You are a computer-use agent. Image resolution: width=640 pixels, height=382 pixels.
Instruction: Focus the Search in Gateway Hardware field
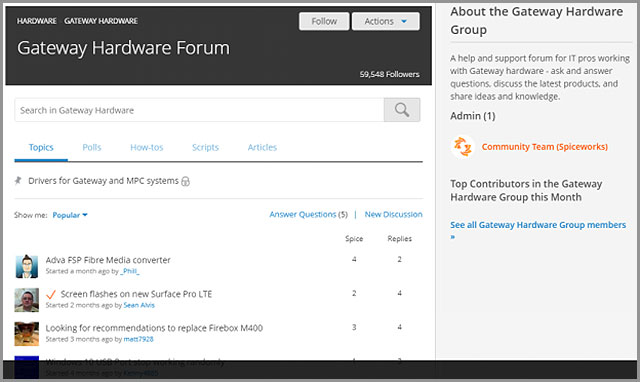(x=199, y=110)
